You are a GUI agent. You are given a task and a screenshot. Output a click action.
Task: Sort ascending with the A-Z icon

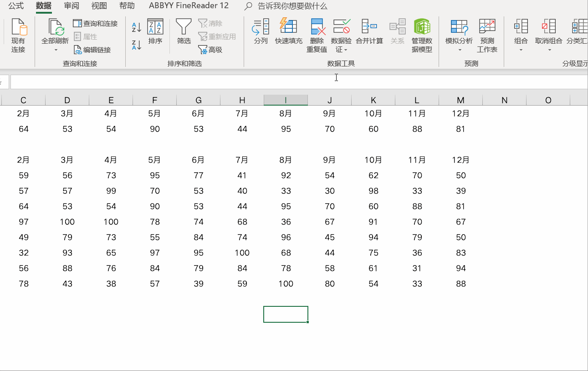[137, 27]
